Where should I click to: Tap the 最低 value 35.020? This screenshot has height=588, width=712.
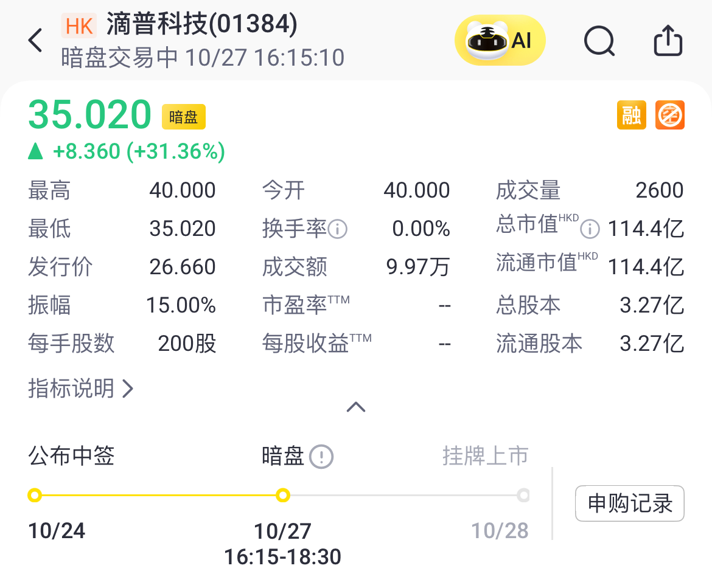point(183,228)
